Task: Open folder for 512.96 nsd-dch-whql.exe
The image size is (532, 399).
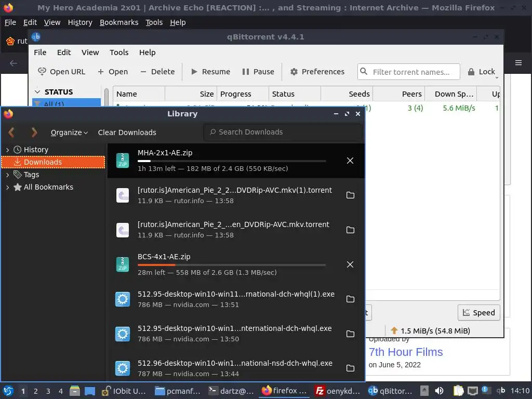Action: pyautogui.click(x=350, y=368)
